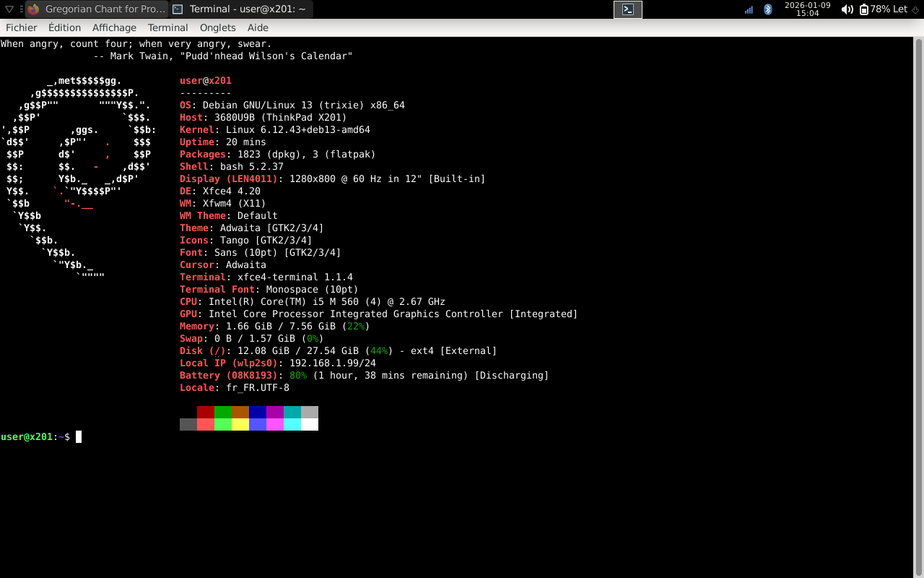Click the Local IP value "192.168.1.99/24"
The width and height of the screenshot is (924, 578).
tap(333, 363)
